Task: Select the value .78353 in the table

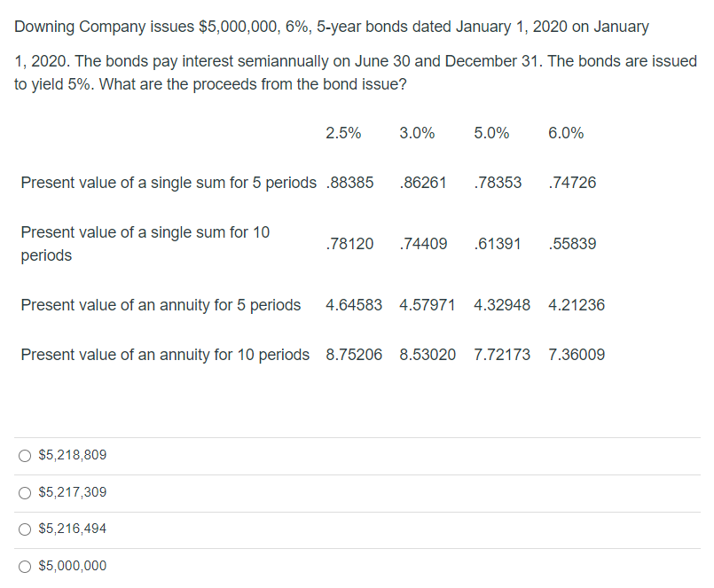Action: pyautogui.click(x=492, y=183)
